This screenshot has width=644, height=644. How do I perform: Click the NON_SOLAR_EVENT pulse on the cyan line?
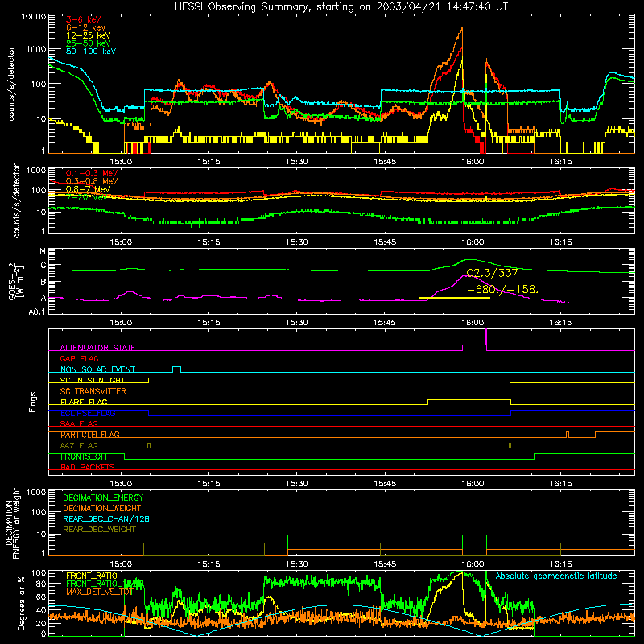point(176,369)
